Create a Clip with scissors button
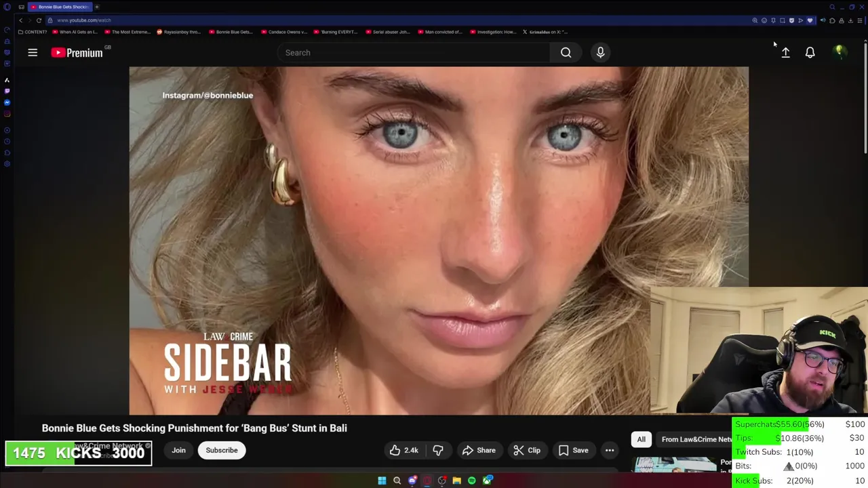Screen dimensions: 868x488 coord(527,450)
